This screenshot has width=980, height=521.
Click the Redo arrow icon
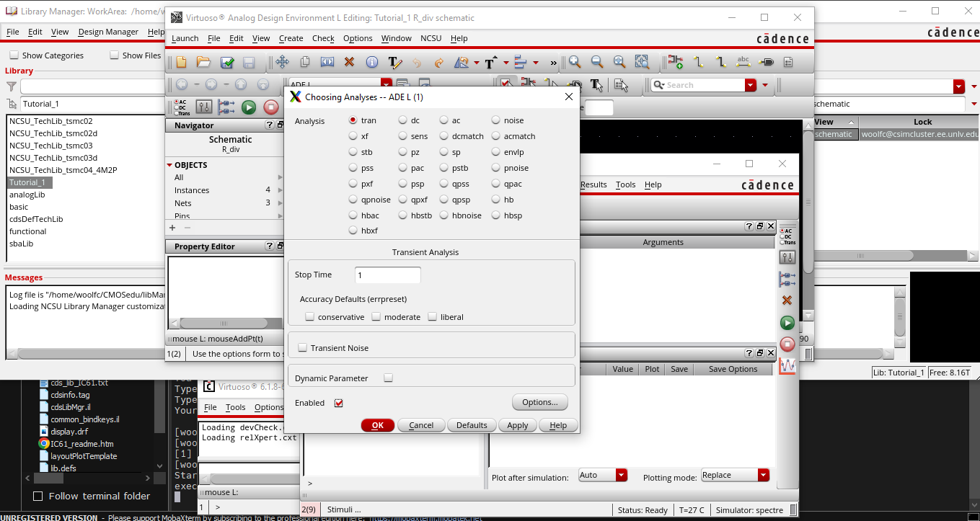tap(438, 63)
